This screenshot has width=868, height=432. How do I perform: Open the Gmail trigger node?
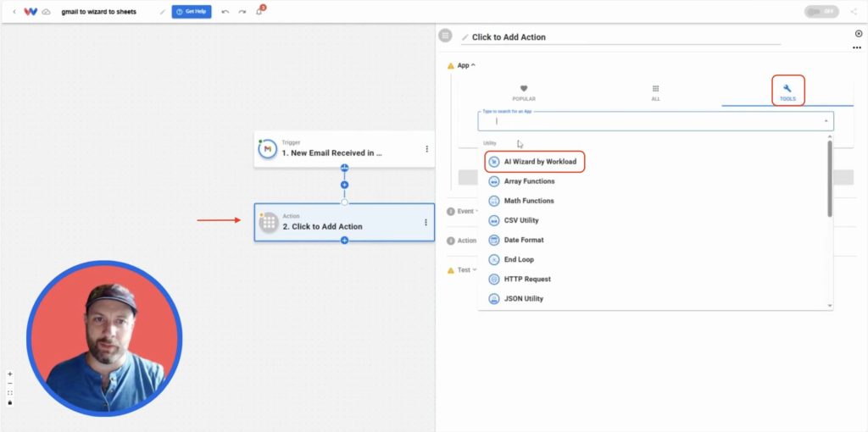[x=344, y=149]
